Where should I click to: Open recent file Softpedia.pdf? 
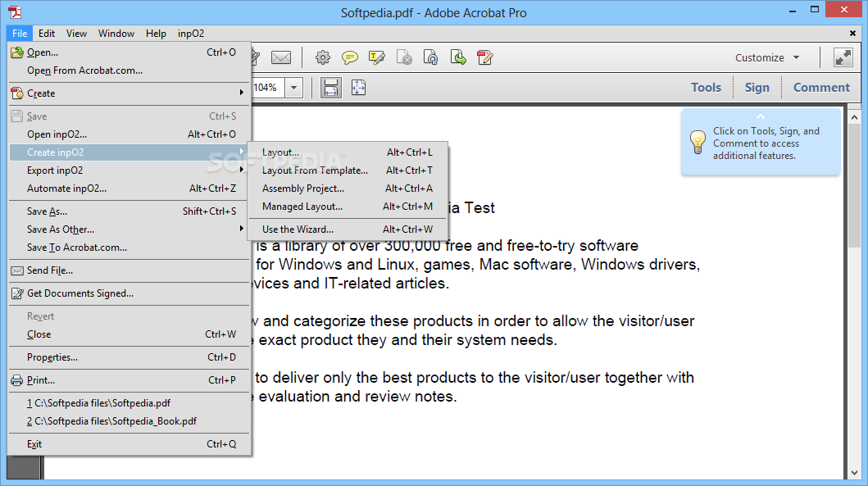click(129, 403)
